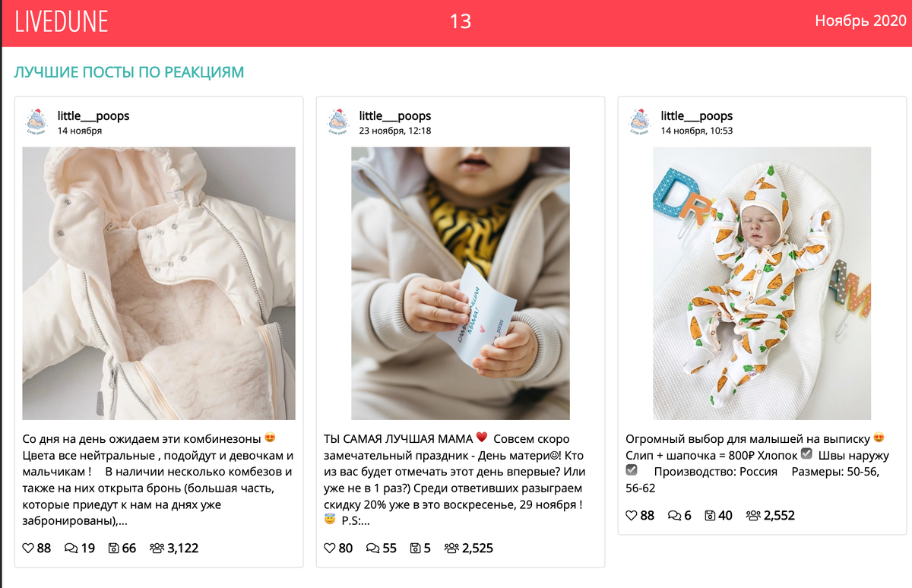Click the comments icon showing 6
912x588 pixels.
coord(674,515)
